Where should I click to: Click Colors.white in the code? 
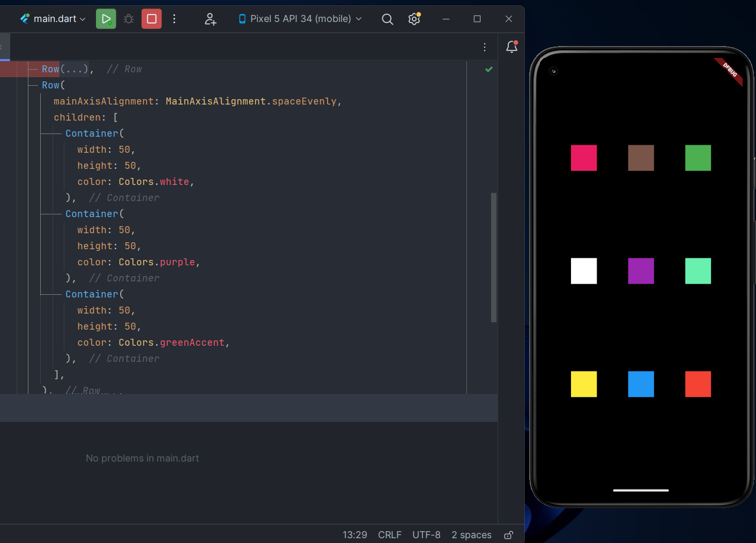pyautogui.click(x=154, y=182)
